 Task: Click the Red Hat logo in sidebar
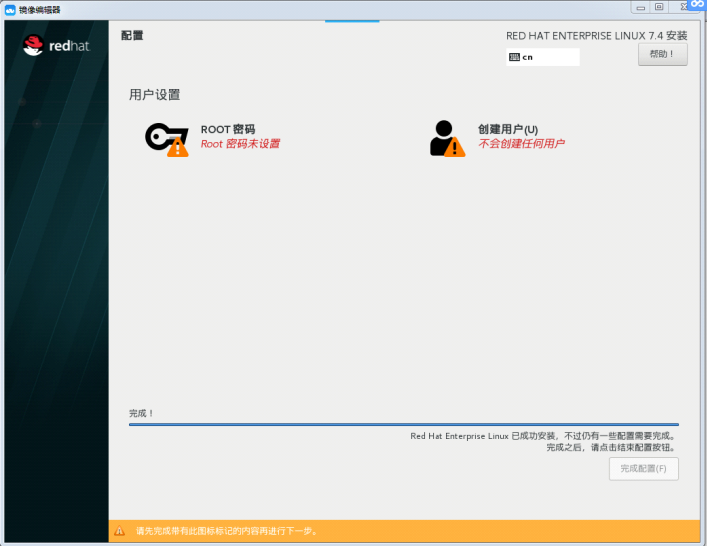click(56, 45)
